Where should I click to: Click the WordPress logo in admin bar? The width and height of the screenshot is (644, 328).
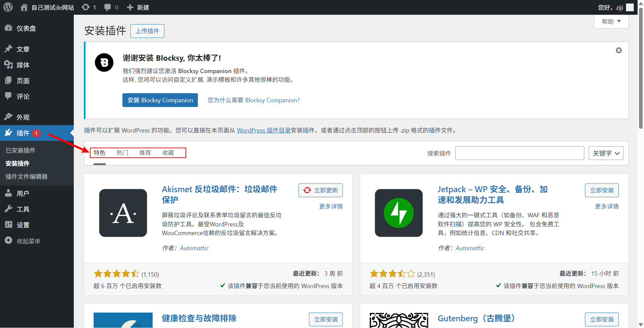(8, 7)
